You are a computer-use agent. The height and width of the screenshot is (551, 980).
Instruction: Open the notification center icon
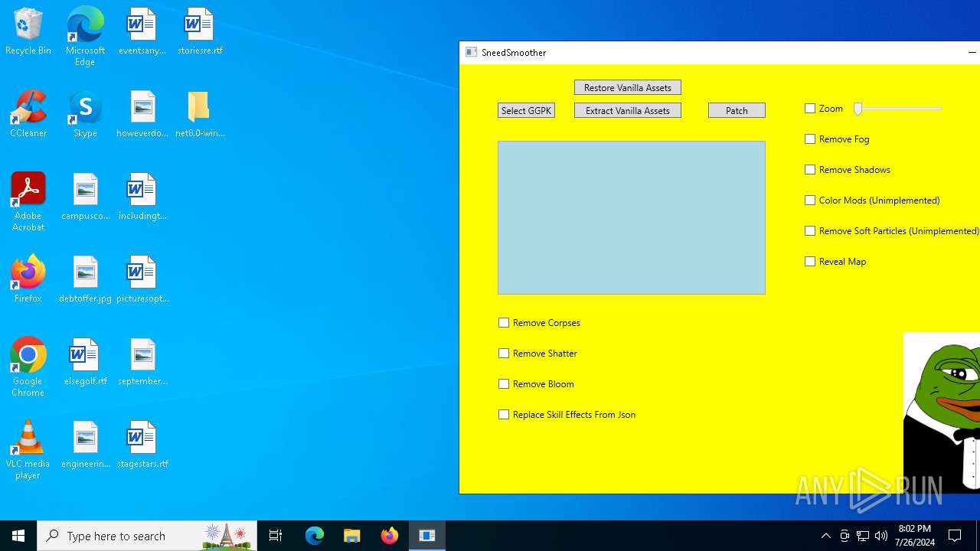point(955,536)
